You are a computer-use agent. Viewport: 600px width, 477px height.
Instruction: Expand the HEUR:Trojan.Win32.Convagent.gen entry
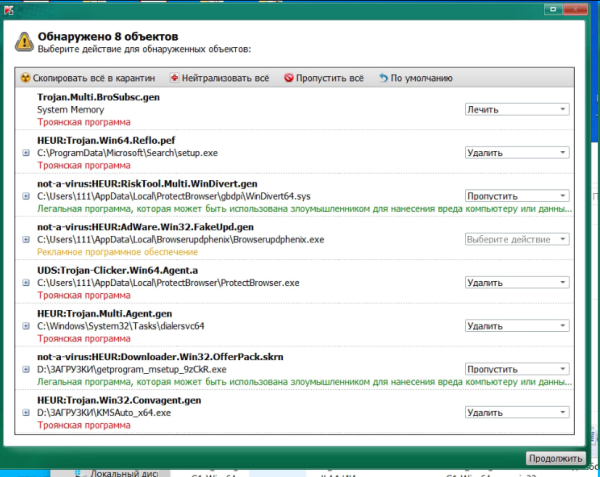click(26, 412)
